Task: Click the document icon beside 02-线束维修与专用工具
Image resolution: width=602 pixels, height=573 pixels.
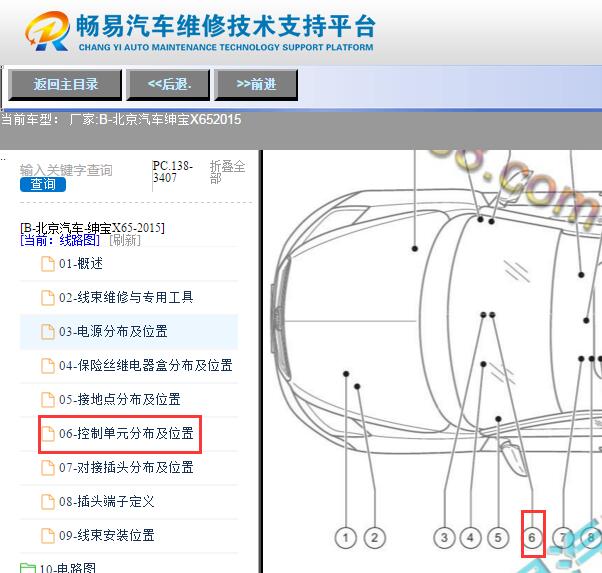Action: pos(48,298)
